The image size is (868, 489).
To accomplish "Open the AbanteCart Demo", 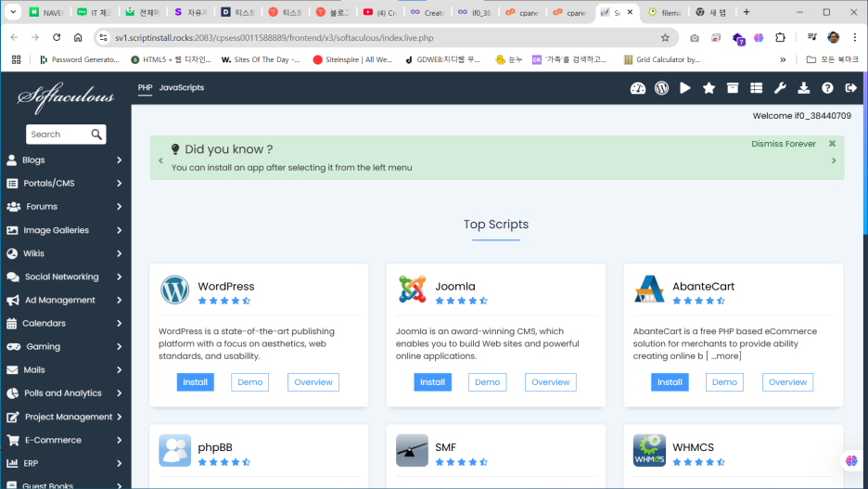I will tap(724, 382).
